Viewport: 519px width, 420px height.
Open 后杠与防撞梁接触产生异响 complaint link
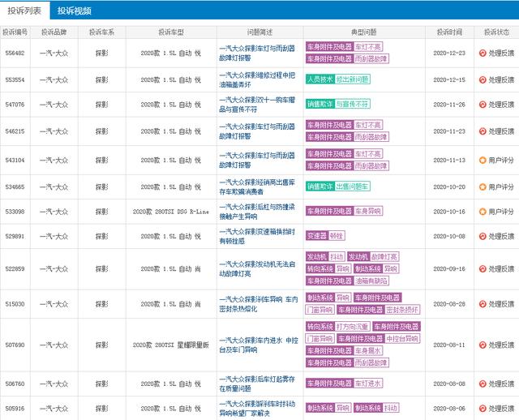[x=257, y=212]
